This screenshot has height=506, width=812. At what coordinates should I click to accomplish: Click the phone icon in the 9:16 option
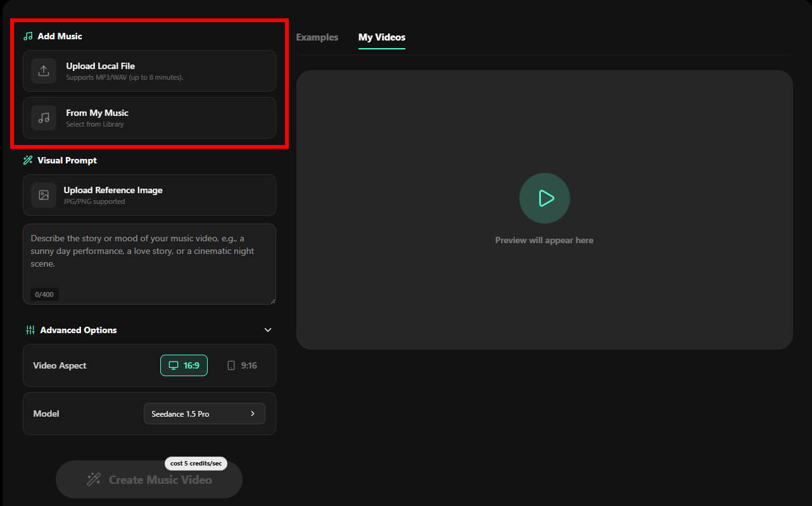(231, 365)
